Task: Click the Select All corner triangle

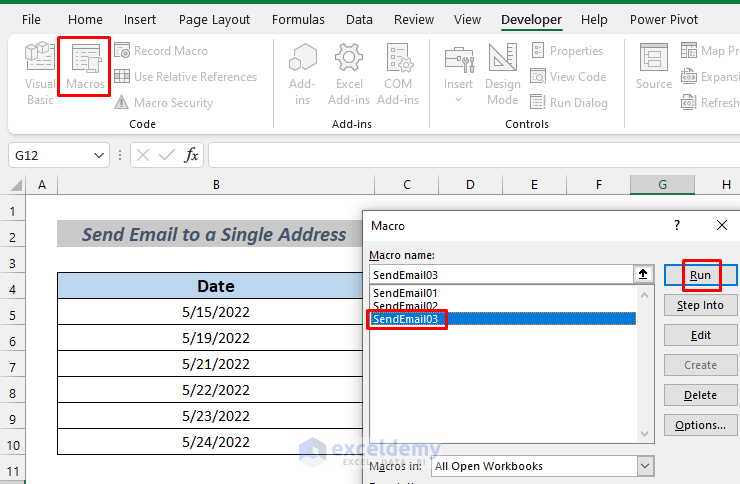Action: 15,185
